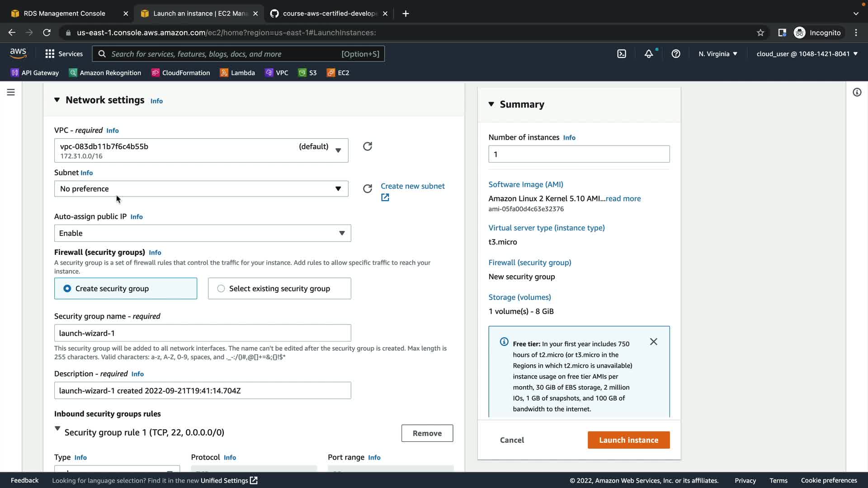Open the help question mark icon

point(676,54)
